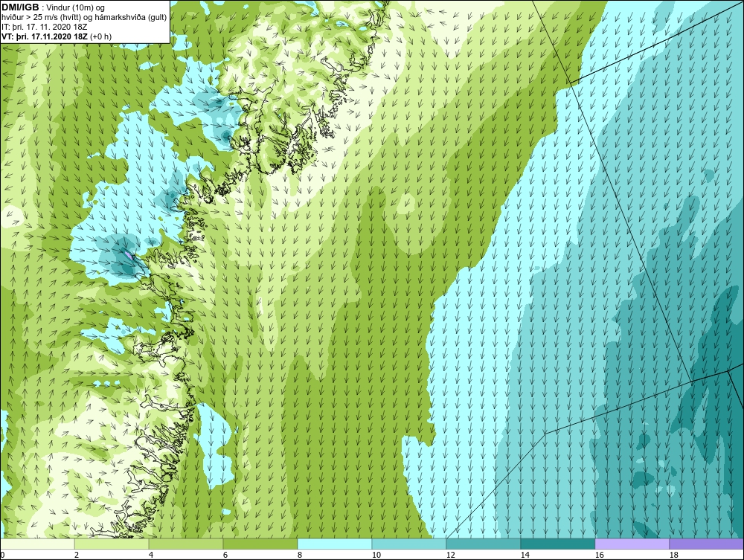Click the 14–16 m/s dark teal swatch

coord(557,544)
